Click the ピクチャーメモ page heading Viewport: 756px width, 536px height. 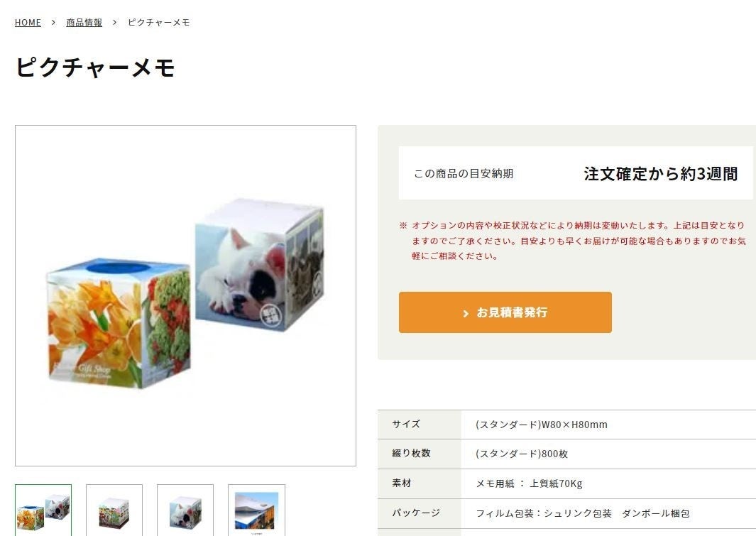pyautogui.click(x=95, y=67)
